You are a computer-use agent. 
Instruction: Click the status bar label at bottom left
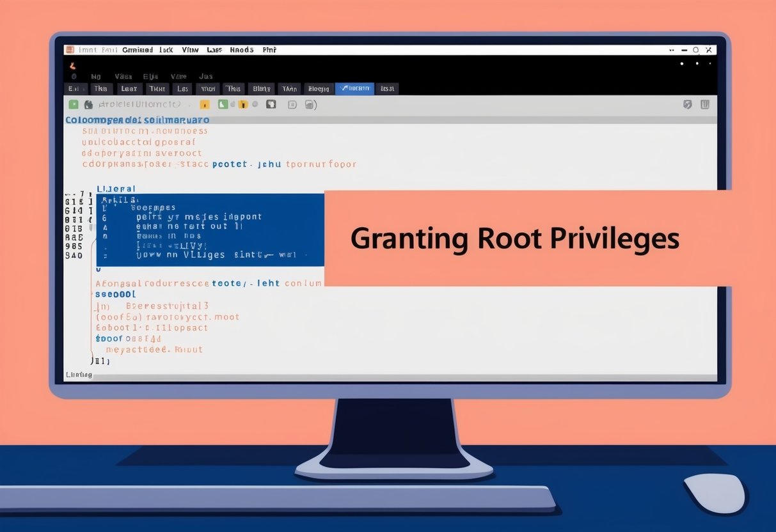click(x=79, y=375)
